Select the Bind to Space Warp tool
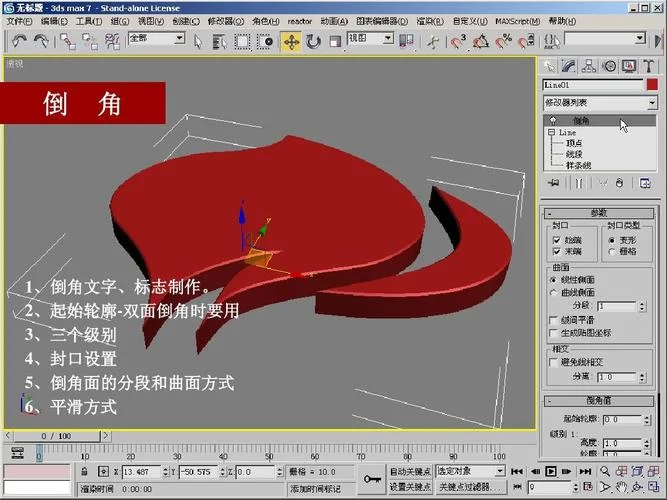667x500 pixels. pos(112,41)
